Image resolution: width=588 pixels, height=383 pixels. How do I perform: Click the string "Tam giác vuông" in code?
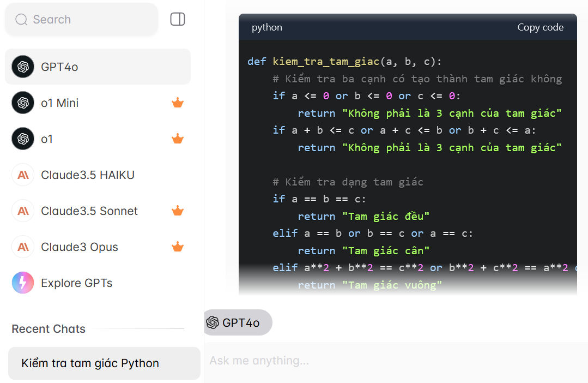pyautogui.click(x=392, y=285)
